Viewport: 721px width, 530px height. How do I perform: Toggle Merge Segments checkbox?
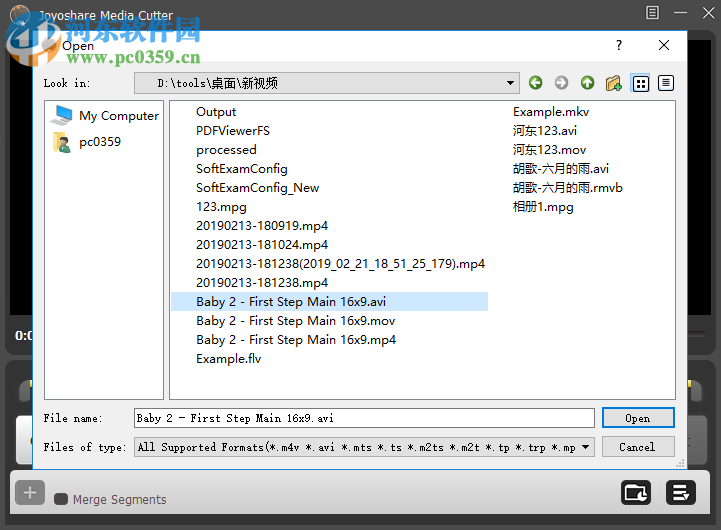pyautogui.click(x=61, y=499)
